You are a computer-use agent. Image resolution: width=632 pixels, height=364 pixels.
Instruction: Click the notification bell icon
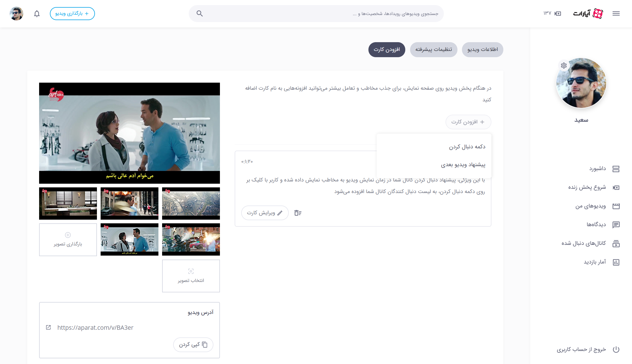coord(37,14)
